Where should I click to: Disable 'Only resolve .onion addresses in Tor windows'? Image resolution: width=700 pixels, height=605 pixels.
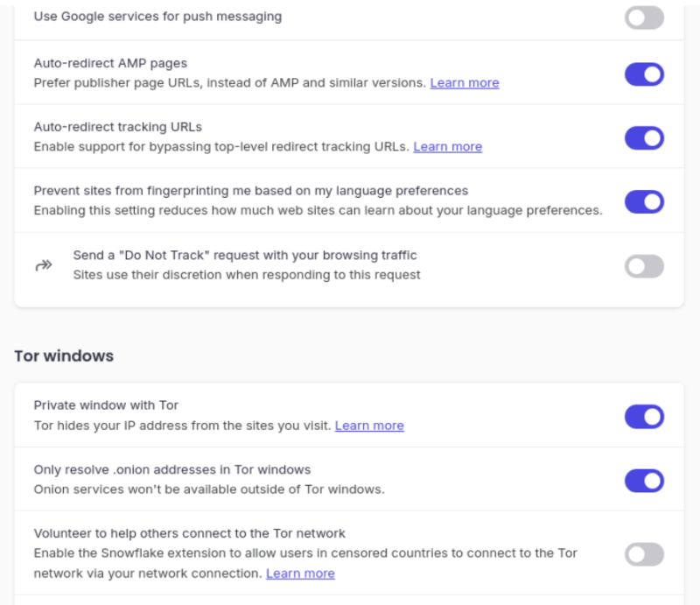coord(644,482)
